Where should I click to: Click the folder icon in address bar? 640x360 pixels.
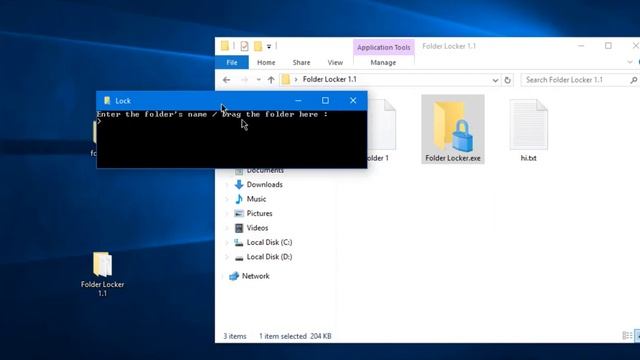coord(286,79)
